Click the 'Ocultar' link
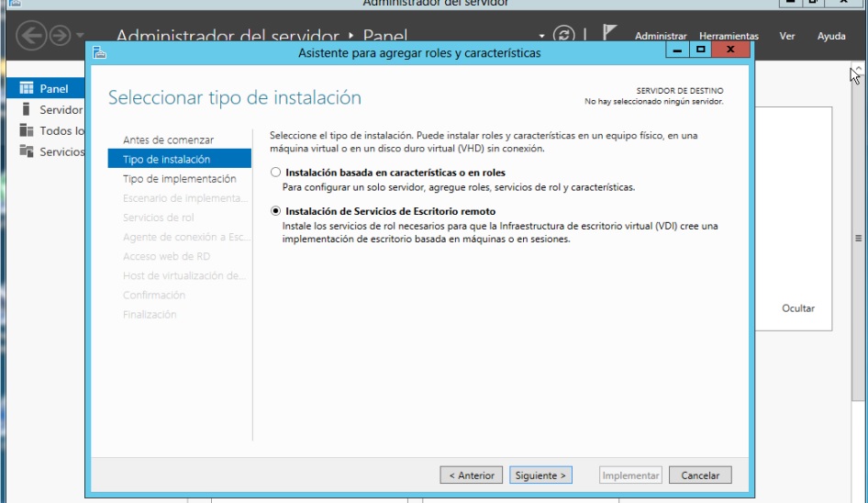868x503 pixels. (797, 308)
